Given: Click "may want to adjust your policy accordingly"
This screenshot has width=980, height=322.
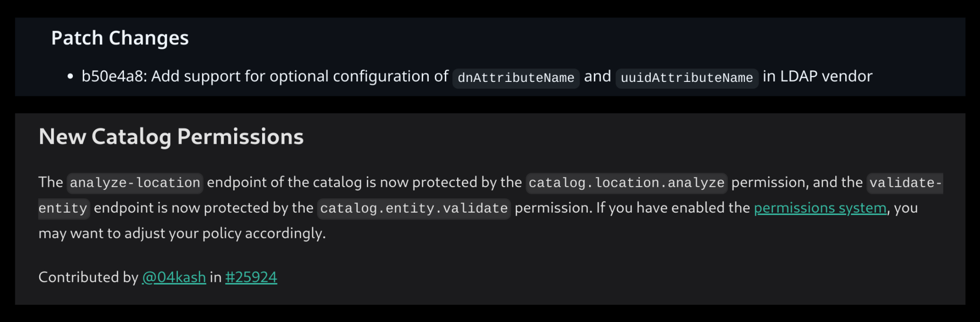Looking at the screenshot, I should (x=182, y=234).
